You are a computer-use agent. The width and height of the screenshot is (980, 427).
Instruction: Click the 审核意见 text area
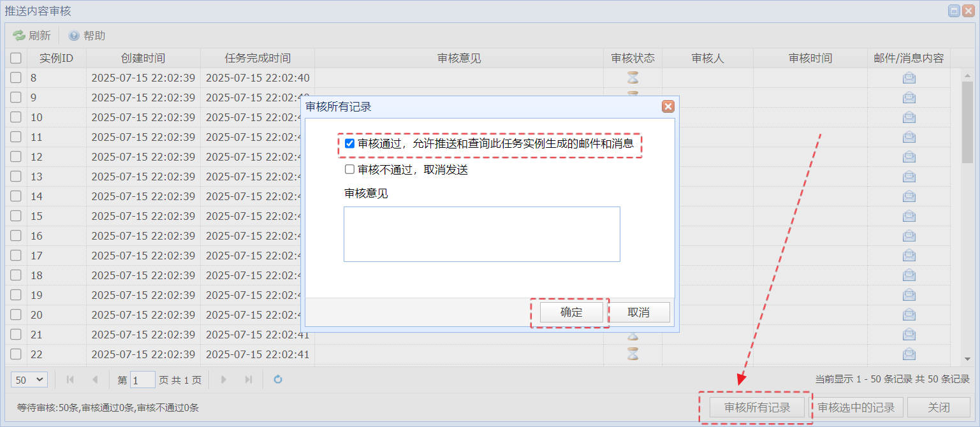[x=481, y=234]
